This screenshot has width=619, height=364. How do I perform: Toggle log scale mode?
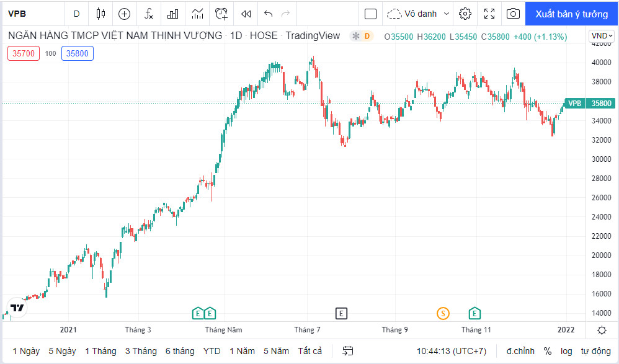point(566,351)
